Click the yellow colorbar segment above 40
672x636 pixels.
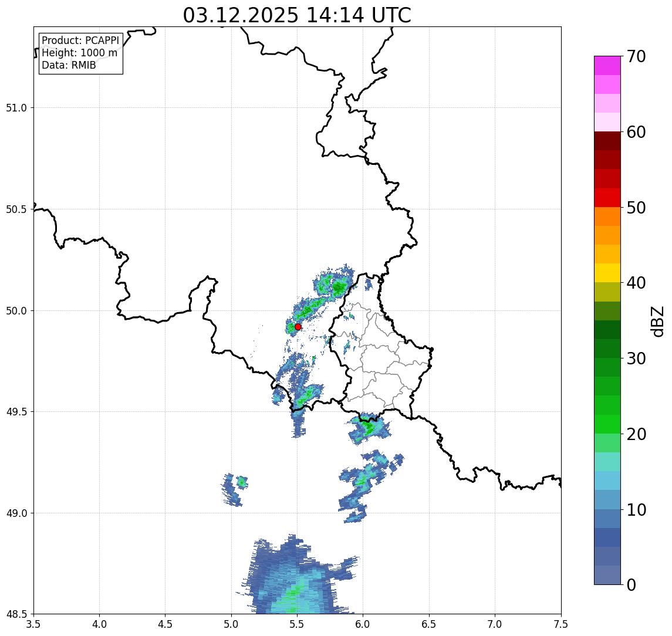click(x=607, y=273)
